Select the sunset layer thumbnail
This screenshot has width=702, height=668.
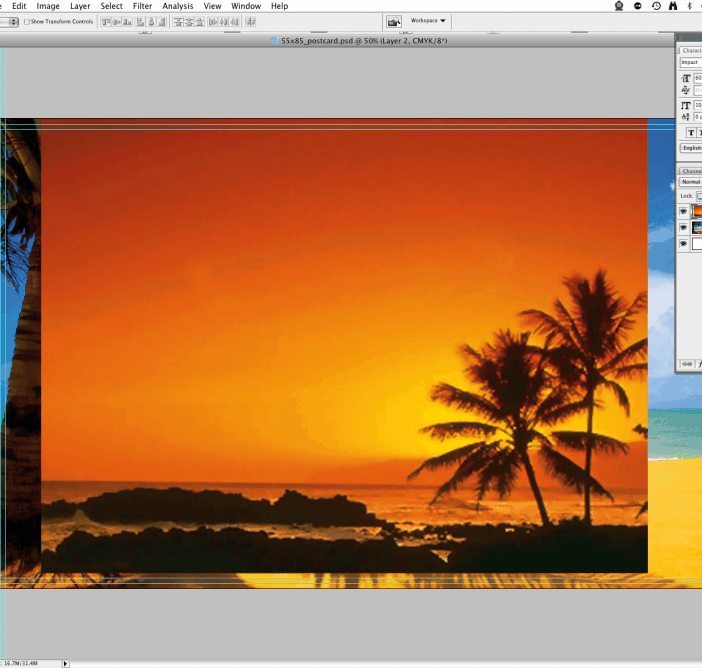tap(698, 212)
